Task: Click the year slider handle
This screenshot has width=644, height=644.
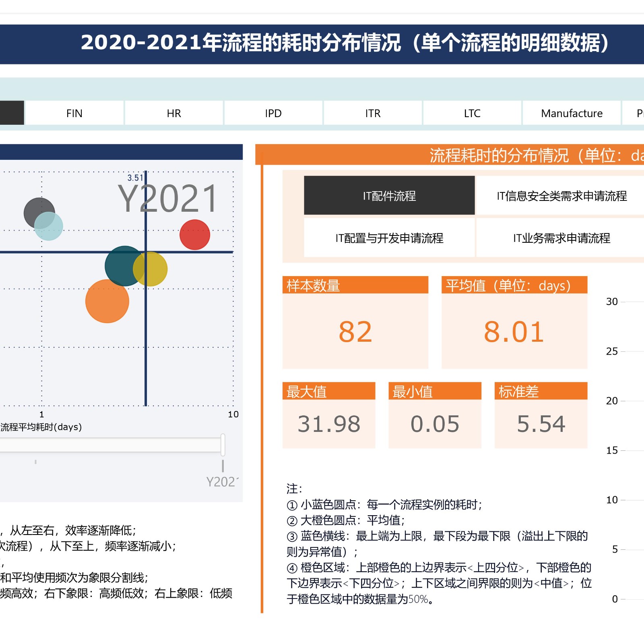Action: click(x=223, y=445)
